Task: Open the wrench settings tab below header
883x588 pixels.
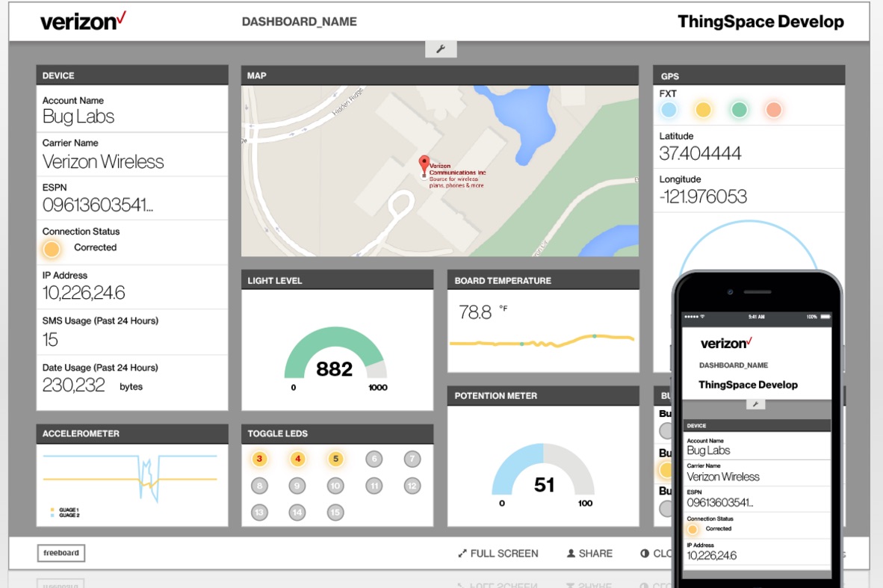Action: [x=441, y=49]
